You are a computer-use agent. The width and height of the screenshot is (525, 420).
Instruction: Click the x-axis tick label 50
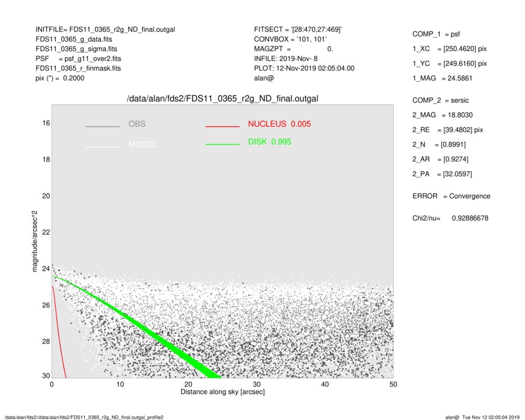pos(393,384)
